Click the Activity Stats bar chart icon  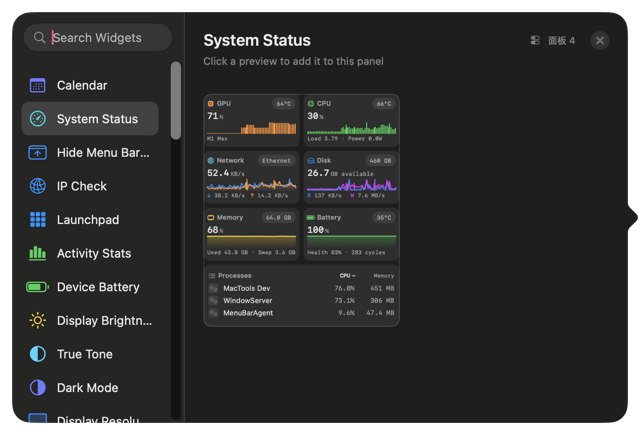coord(38,253)
